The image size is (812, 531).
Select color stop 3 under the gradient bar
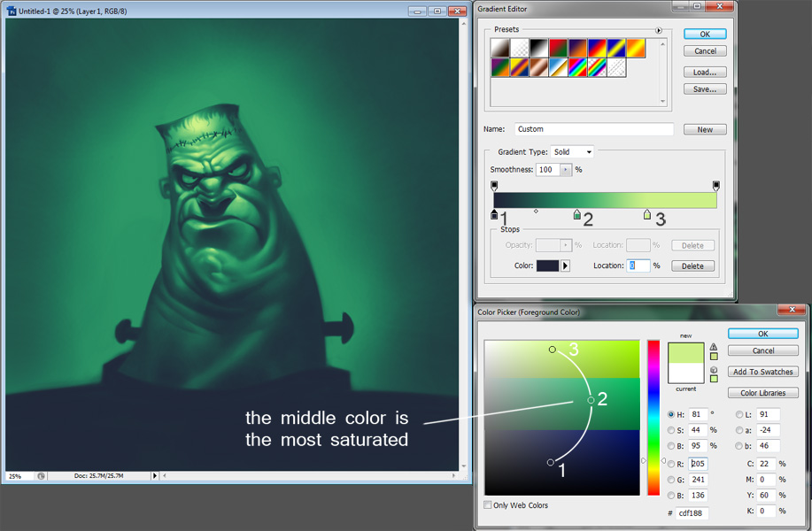647,214
